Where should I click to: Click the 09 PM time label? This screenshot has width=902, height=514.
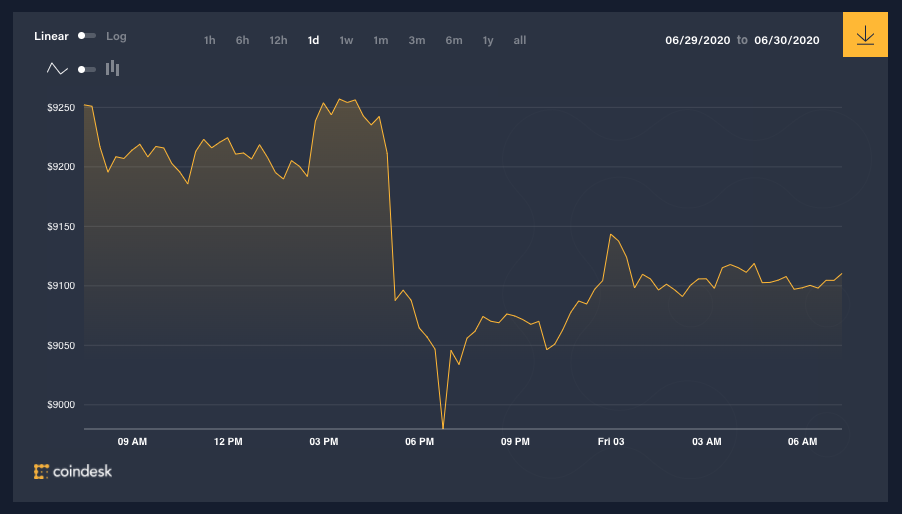515,442
